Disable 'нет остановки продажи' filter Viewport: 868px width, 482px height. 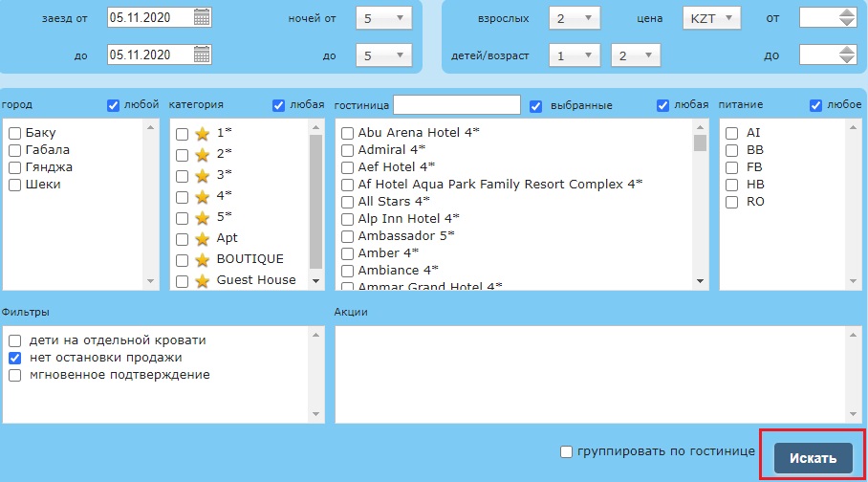15,358
